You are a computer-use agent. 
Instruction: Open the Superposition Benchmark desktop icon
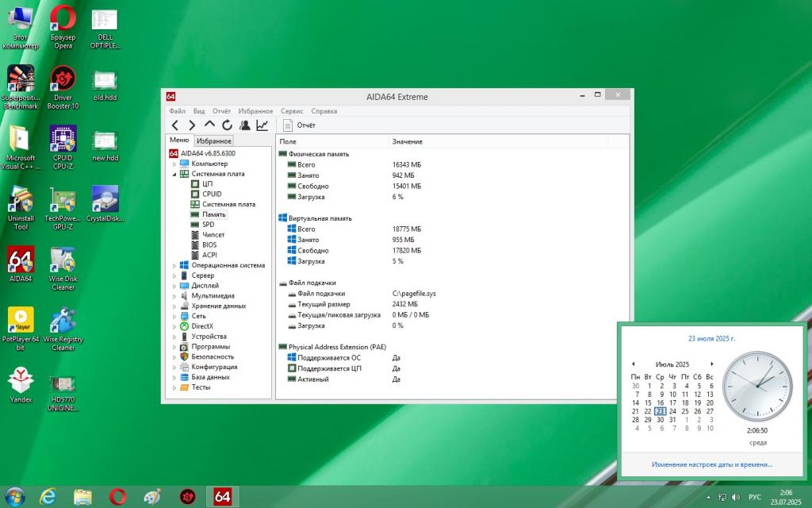pos(21,87)
